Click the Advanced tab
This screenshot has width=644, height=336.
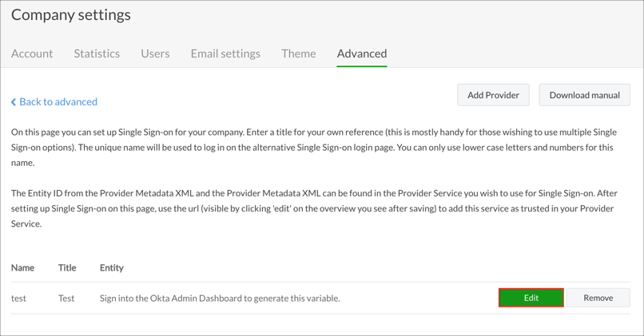(362, 53)
